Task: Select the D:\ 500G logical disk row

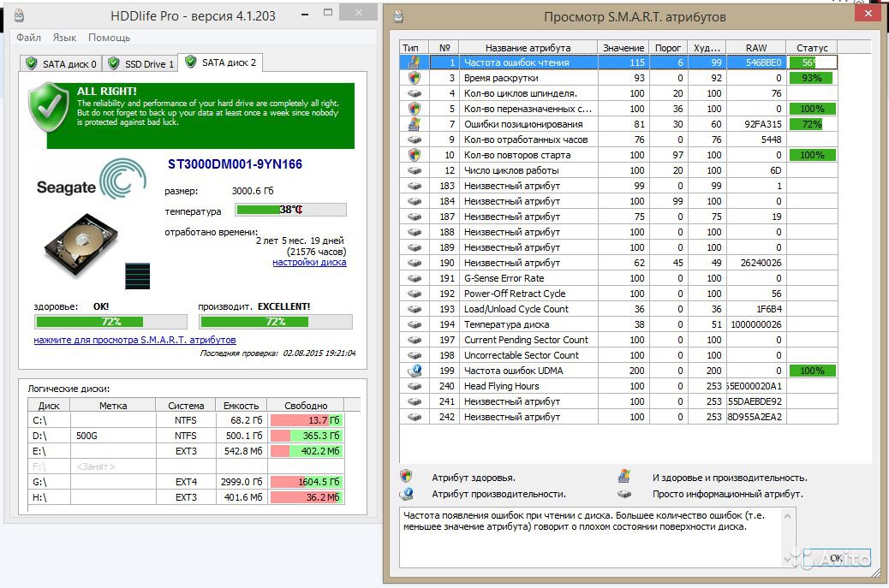Action: point(186,436)
